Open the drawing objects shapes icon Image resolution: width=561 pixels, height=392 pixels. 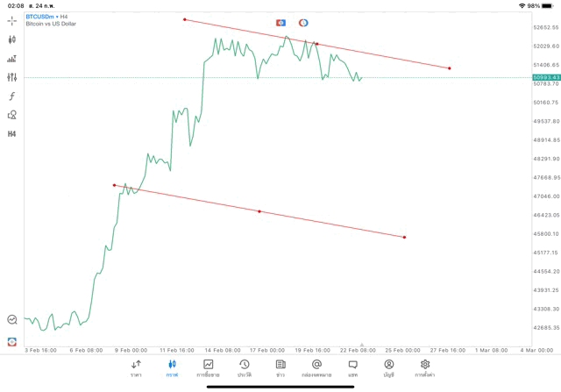12,115
